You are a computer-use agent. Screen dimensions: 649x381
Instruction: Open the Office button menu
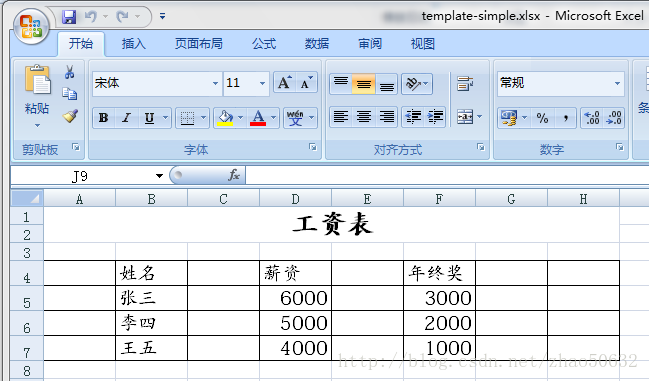31,26
